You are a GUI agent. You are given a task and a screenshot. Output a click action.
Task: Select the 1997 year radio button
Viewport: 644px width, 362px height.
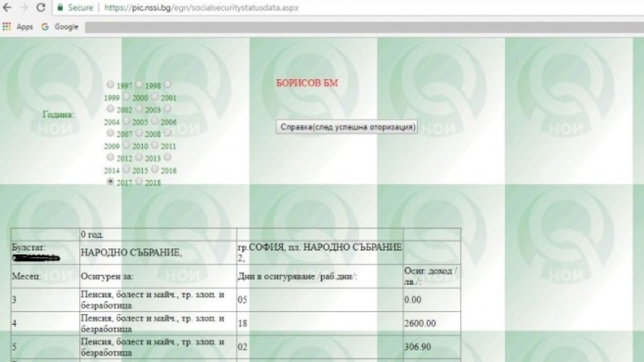[110, 84]
